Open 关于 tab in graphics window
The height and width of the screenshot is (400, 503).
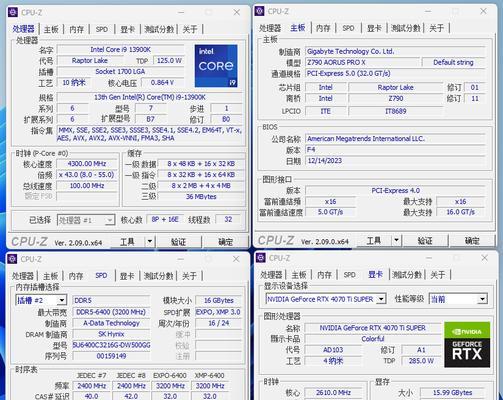click(437, 275)
